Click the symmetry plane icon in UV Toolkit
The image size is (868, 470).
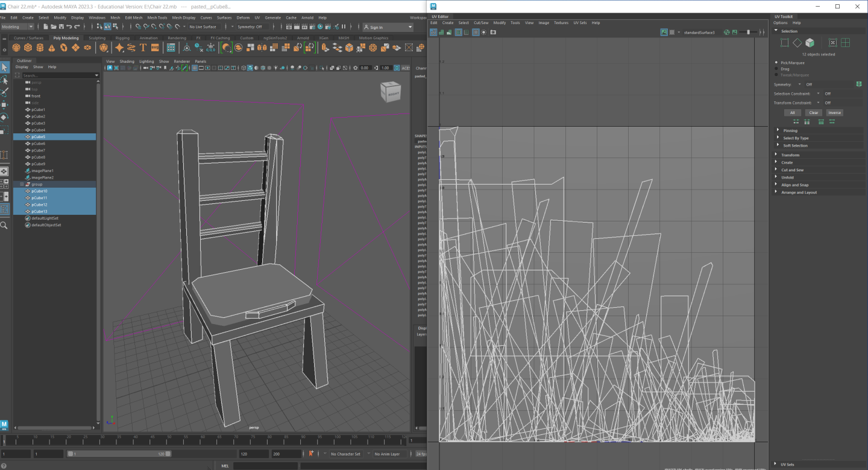coord(859,84)
